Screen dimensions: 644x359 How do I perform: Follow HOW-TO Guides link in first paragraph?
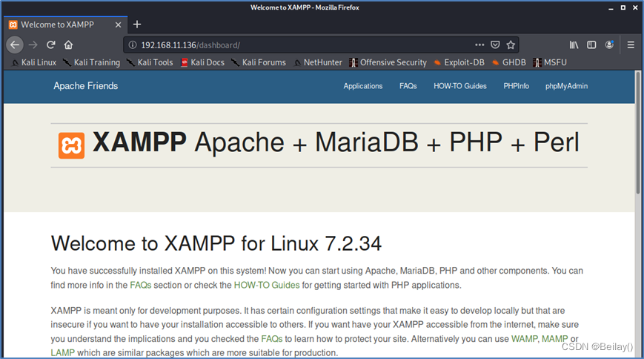(267, 285)
